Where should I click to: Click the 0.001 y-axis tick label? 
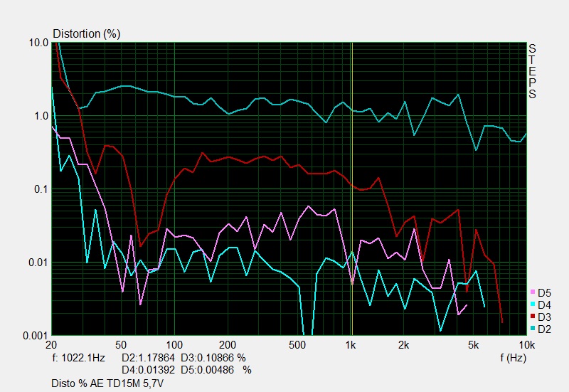[35, 336]
